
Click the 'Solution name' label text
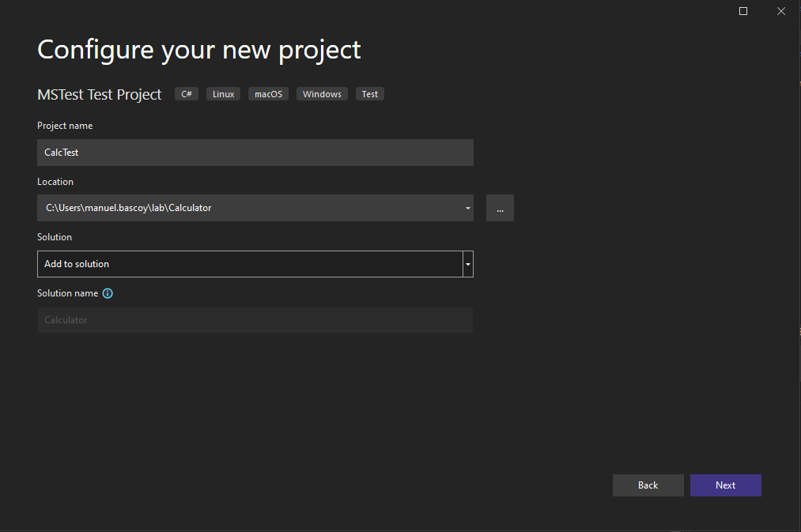tap(68, 293)
